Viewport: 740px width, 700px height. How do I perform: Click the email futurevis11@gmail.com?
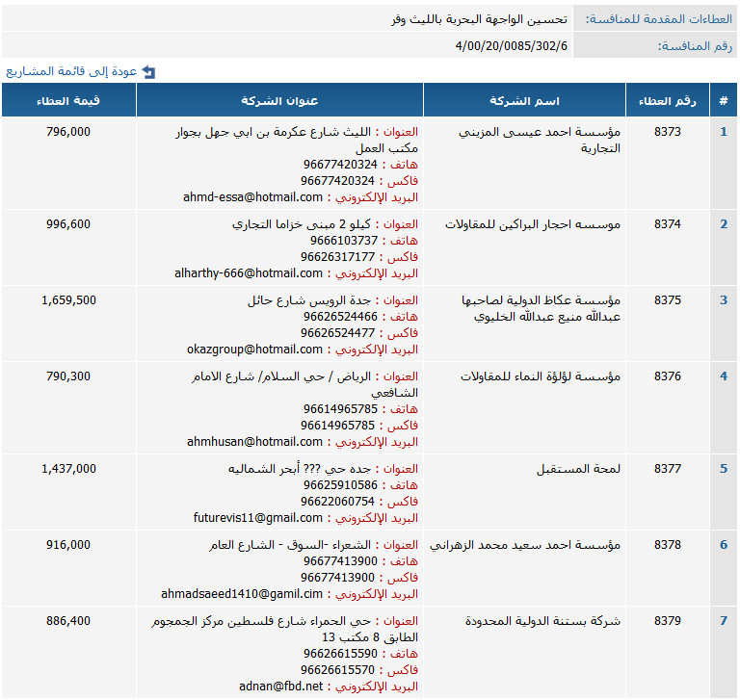tap(255, 517)
